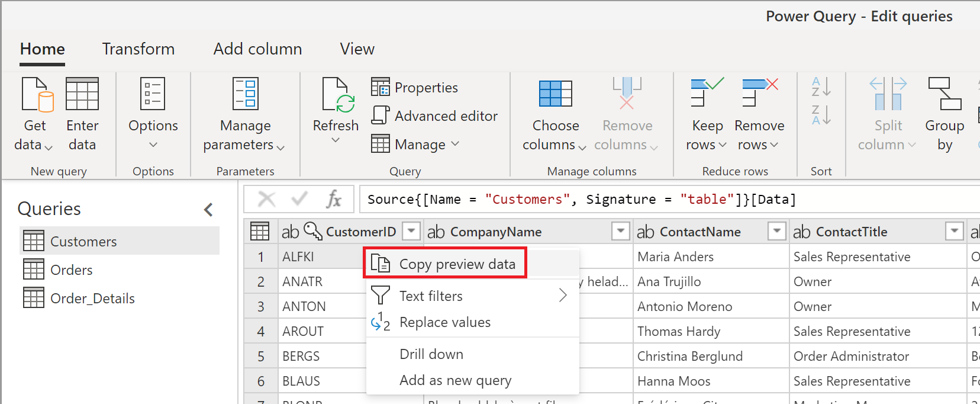Image resolution: width=980 pixels, height=404 pixels.
Task: Open the CompanyName column filter dropdown
Action: pyautogui.click(x=620, y=231)
